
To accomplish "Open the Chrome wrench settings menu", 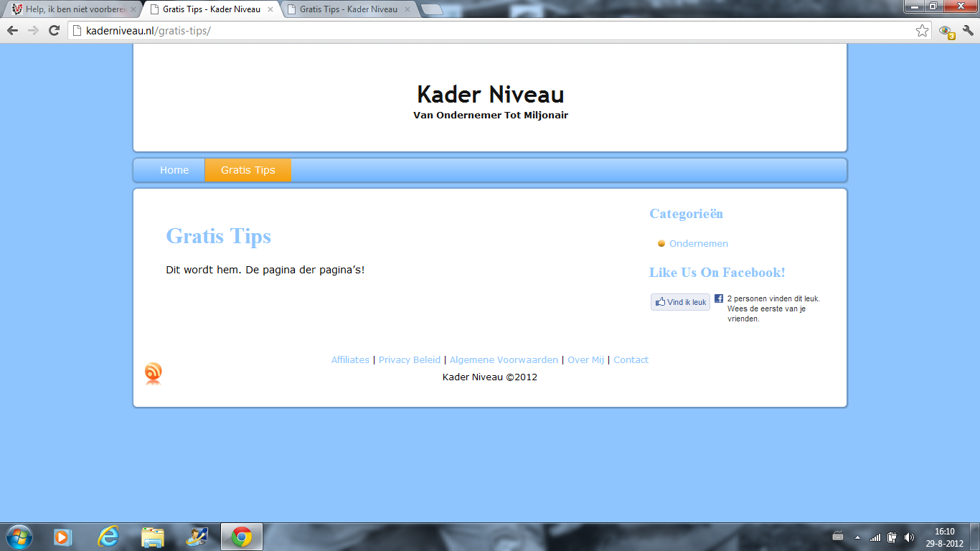I will (x=968, y=31).
